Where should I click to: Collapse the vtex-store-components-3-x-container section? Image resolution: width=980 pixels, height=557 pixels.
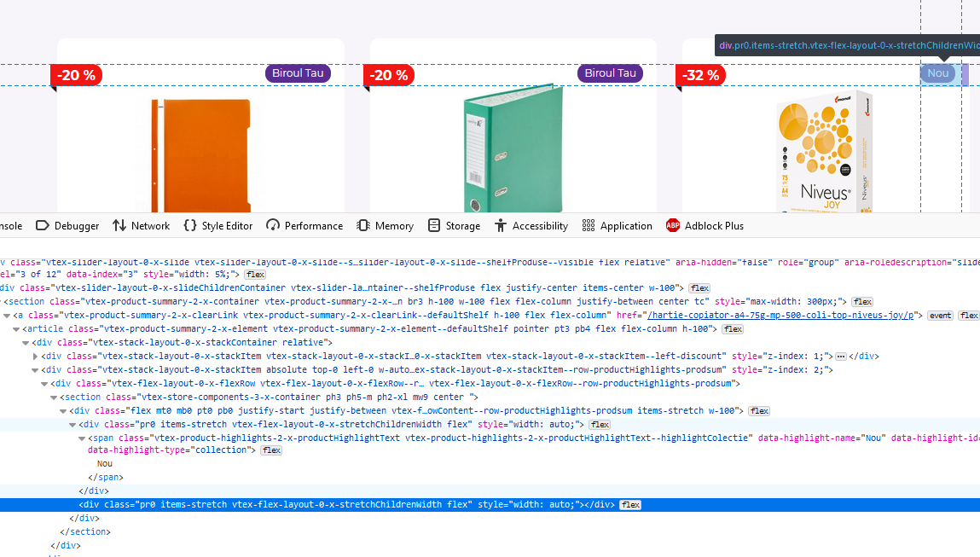coord(53,397)
